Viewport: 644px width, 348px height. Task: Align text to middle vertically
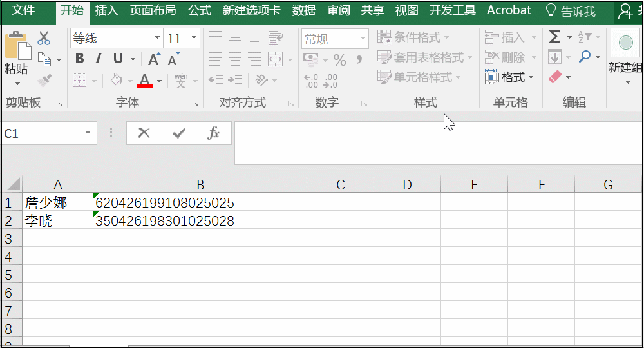click(235, 37)
